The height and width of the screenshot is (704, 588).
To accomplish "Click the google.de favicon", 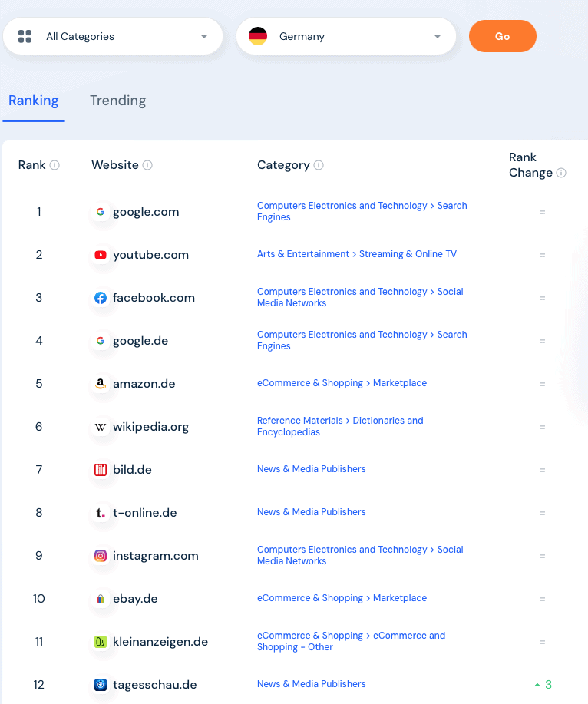I will 101,341.
